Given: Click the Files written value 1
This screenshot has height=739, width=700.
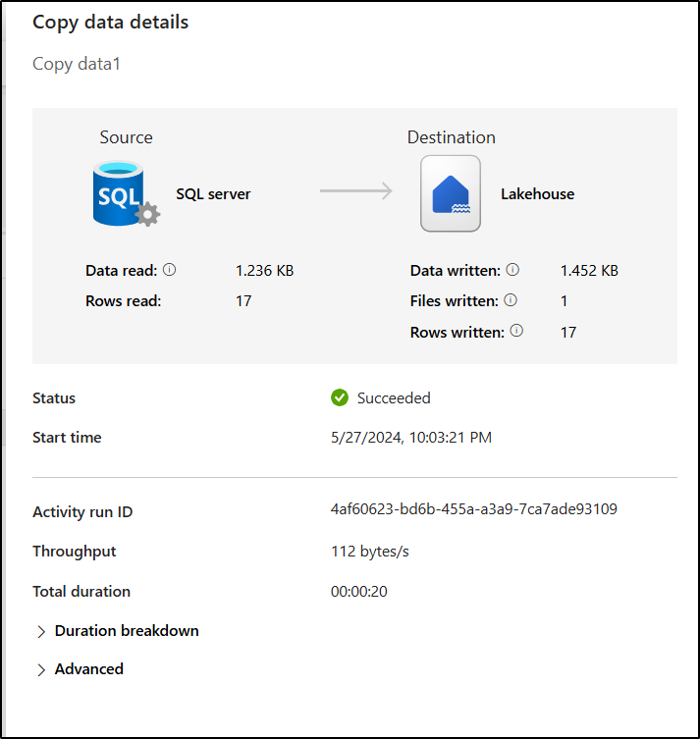Looking at the screenshot, I should point(564,301).
